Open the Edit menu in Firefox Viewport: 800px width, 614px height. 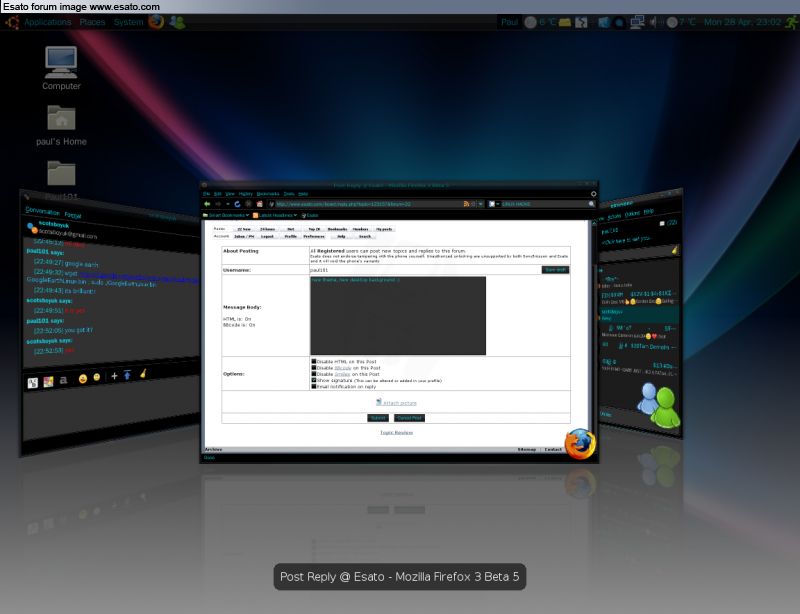point(217,194)
